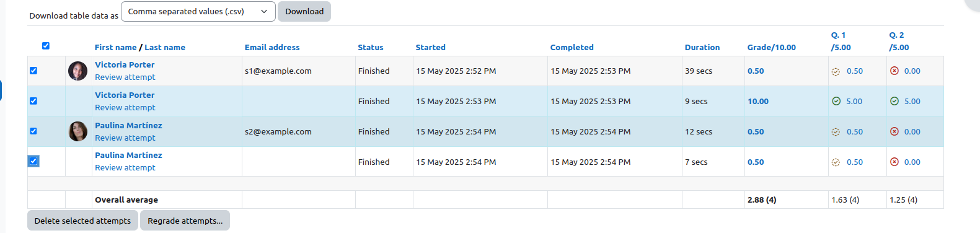This screenshot has height=233, width=980.
Task: Click green checkmark icon for Q.1 grade 5.00
Action: pos(836,101)
